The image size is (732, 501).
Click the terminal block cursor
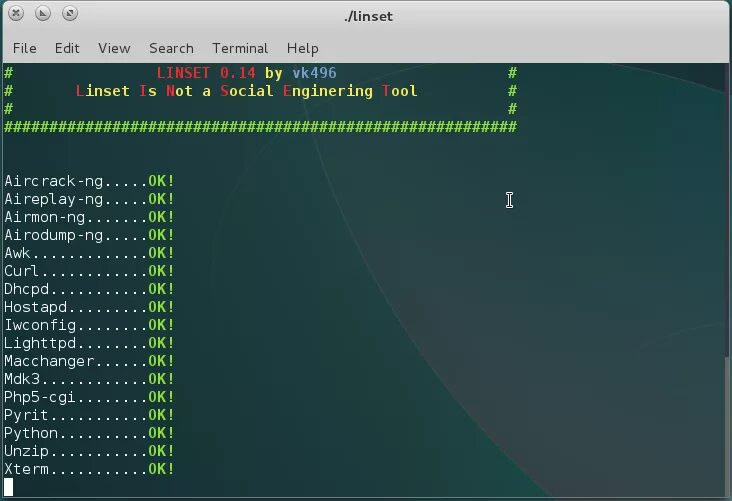tap(8, 487)
